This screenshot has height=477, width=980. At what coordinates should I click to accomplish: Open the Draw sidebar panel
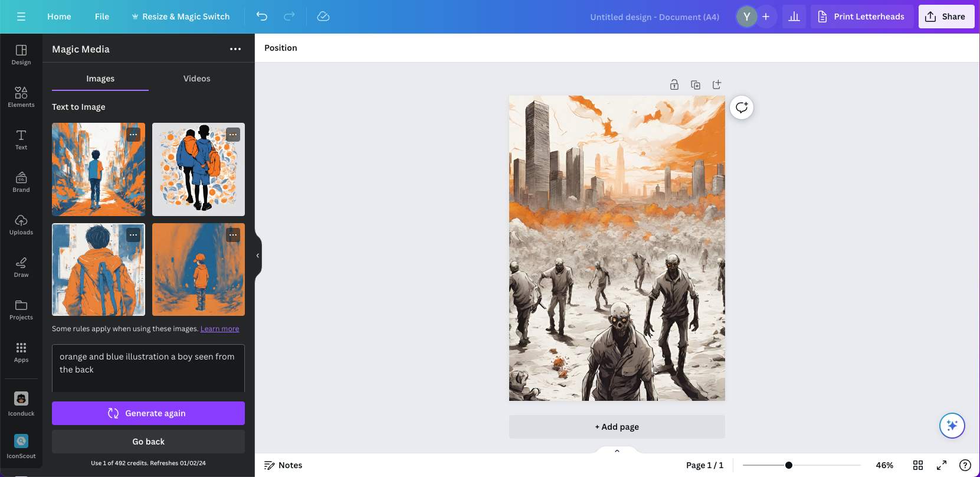coord(21,267)
